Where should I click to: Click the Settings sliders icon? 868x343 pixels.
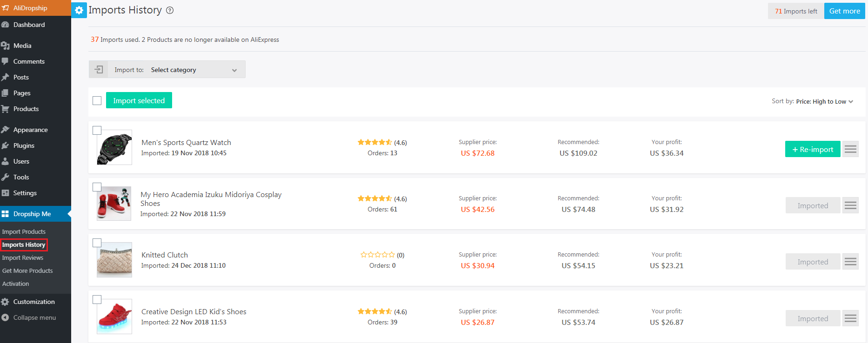5,193
